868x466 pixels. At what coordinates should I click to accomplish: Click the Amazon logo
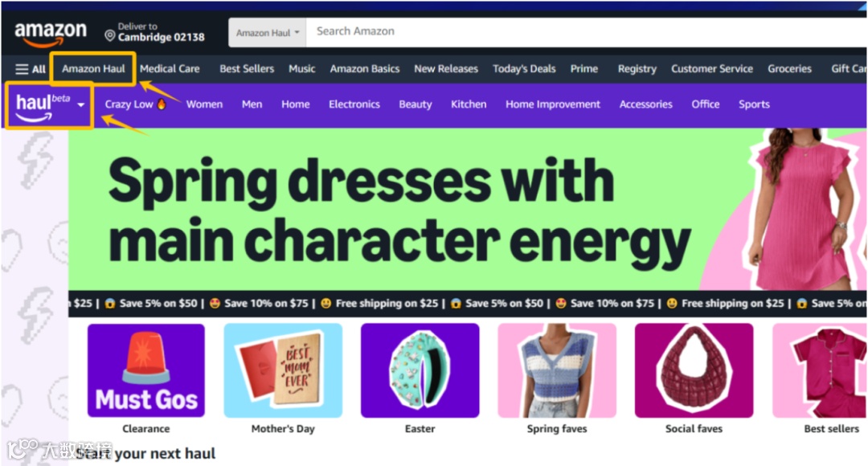coord(51,34)
